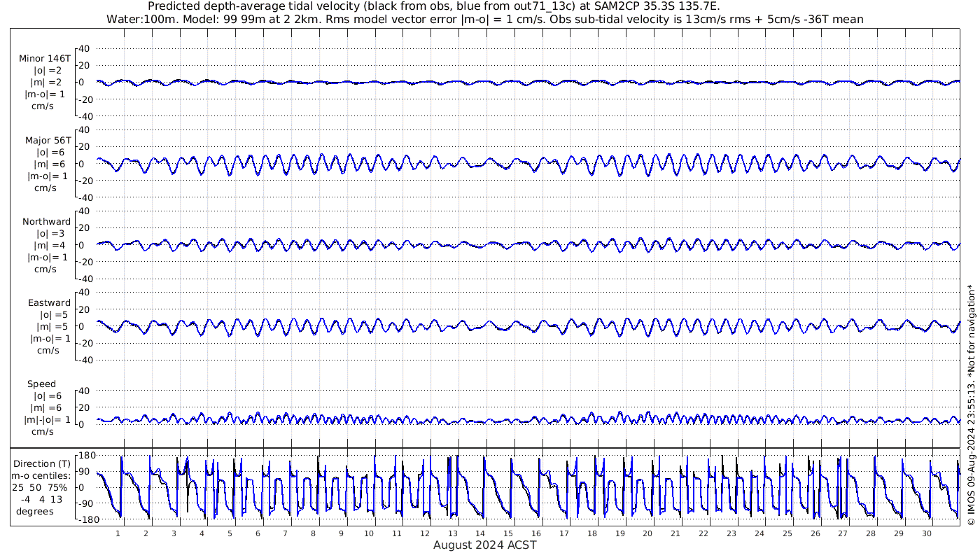Click '|m| =6' under Major 56T
The width and height of the screenshot is (980, 560).
51,164
